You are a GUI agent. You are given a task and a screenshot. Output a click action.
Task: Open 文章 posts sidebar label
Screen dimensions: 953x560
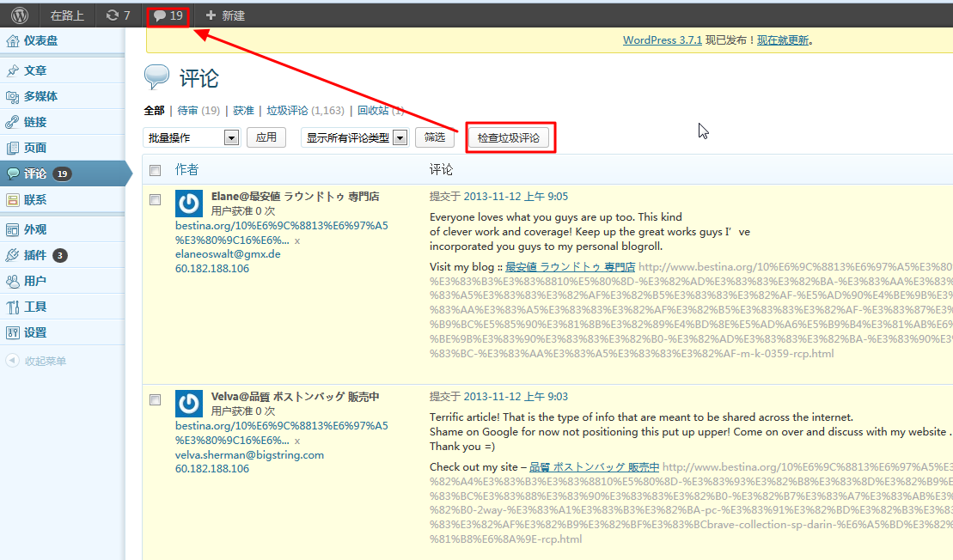(x=35, y=70)
